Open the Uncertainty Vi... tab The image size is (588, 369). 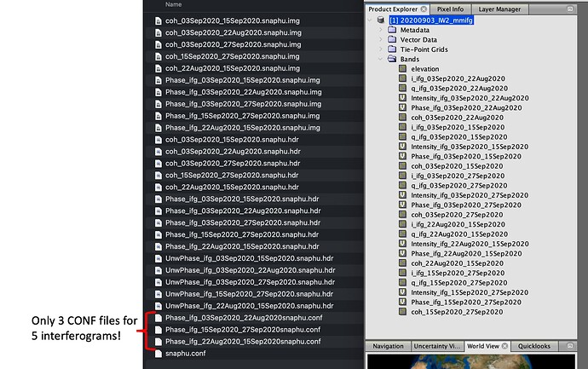[437, 346]
